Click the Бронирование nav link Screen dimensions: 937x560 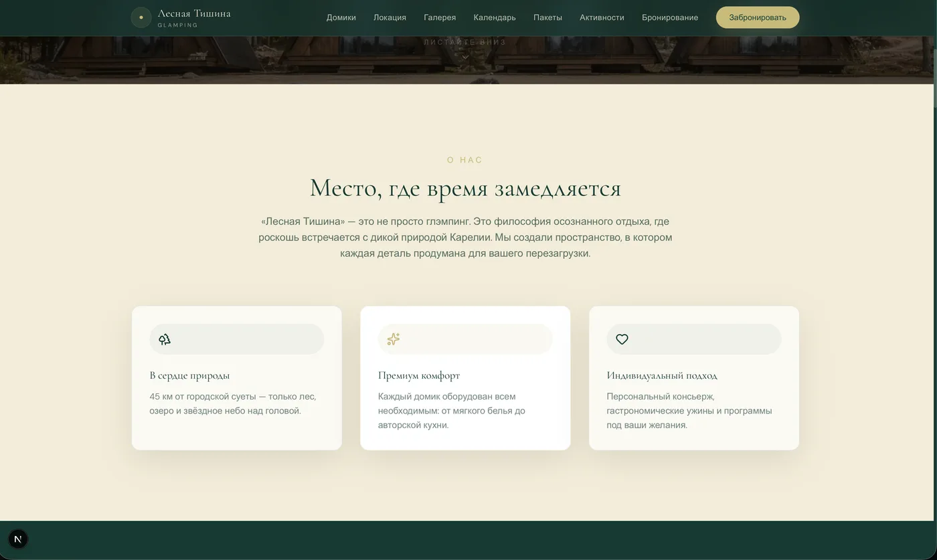(x=670, y=17)
